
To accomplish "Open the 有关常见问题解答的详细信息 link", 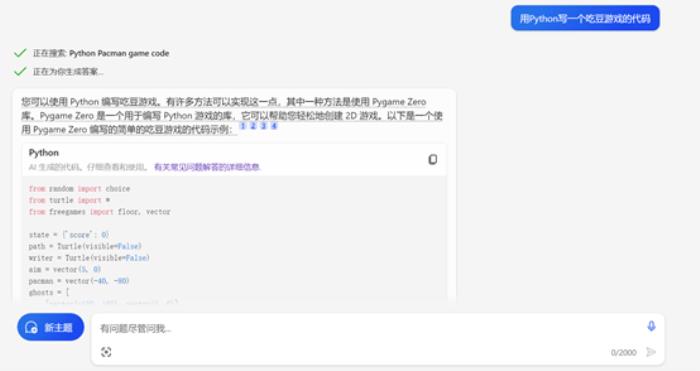I will (207, 167).
